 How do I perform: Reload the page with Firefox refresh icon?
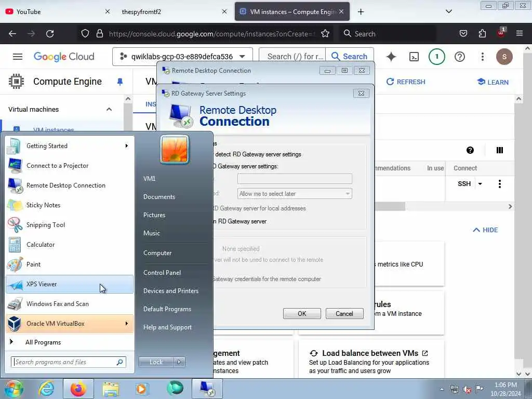(50, 34)
